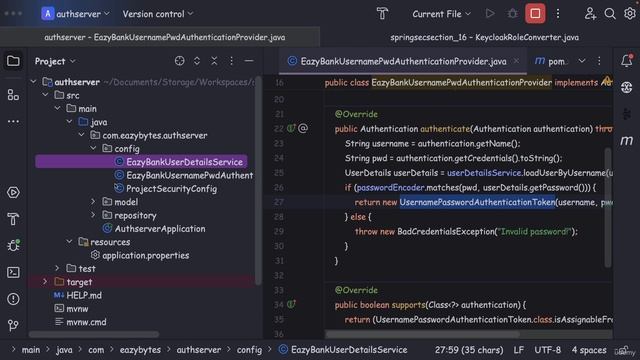
Task: Open more run actions menu
Action: tap(558, 14)
